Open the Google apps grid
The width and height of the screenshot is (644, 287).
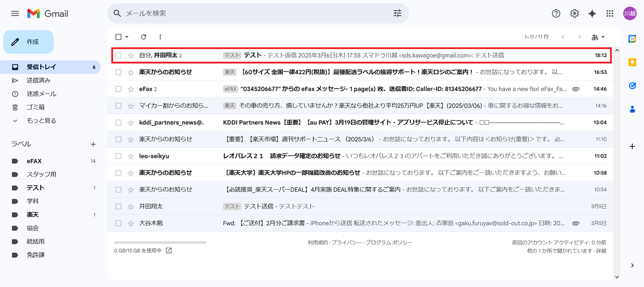point(610,13)
